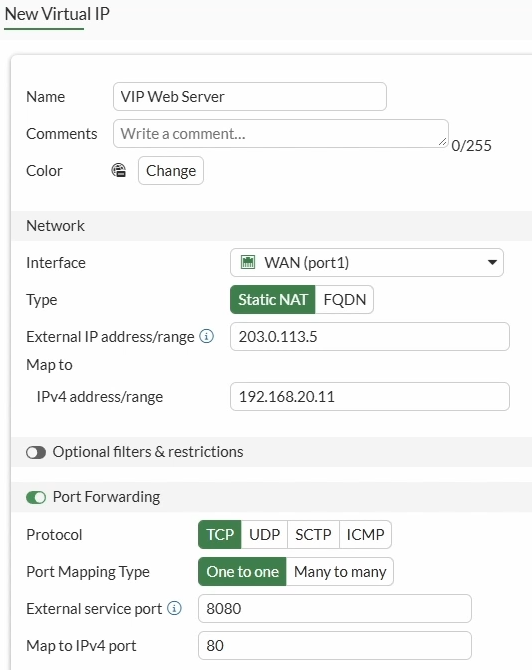Disable the Port Forwarding toggle

[36, 497]
